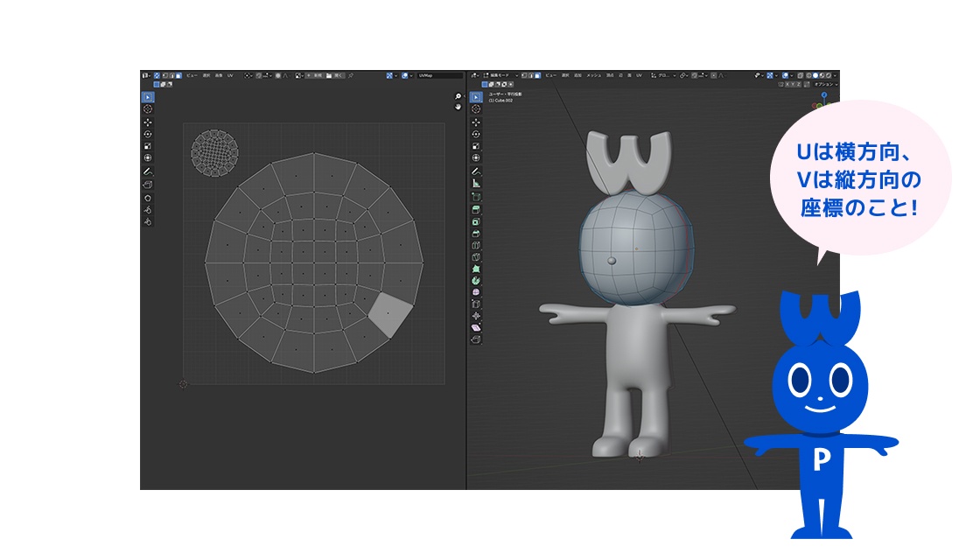
Task: Choose the Measure tool in 3D viewport
Action: [x=476, y=184]
